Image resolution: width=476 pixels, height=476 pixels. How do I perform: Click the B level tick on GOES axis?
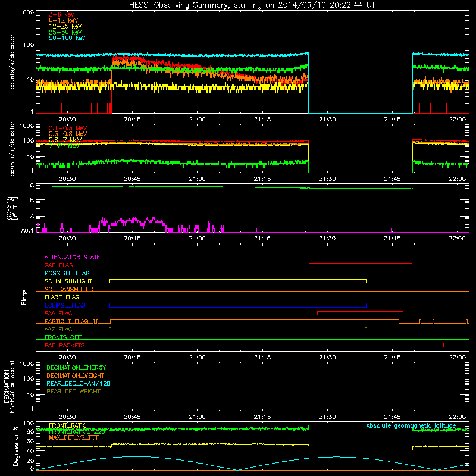point(32,200)
